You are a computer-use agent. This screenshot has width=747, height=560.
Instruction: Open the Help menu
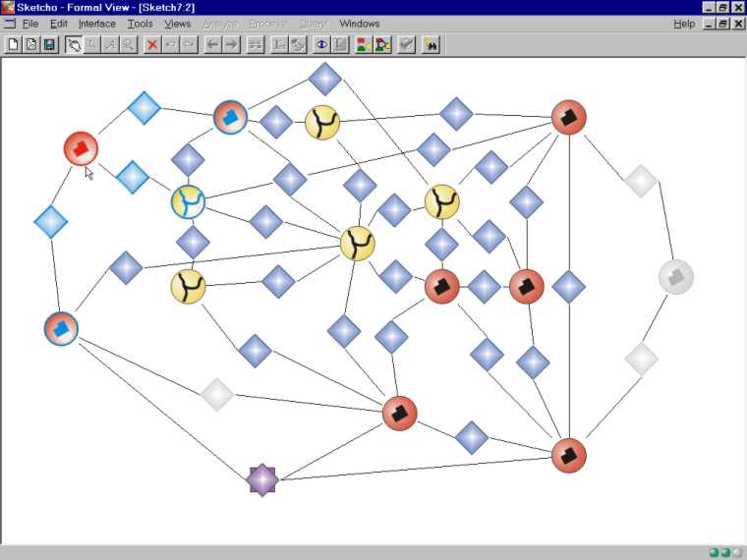pos(684,24)
